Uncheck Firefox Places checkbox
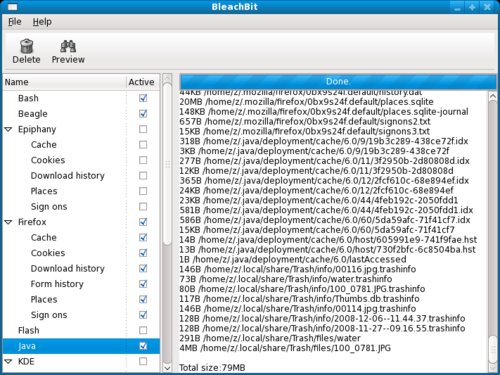The height and width of the screenshot is (375, 500). click(143, 299)
